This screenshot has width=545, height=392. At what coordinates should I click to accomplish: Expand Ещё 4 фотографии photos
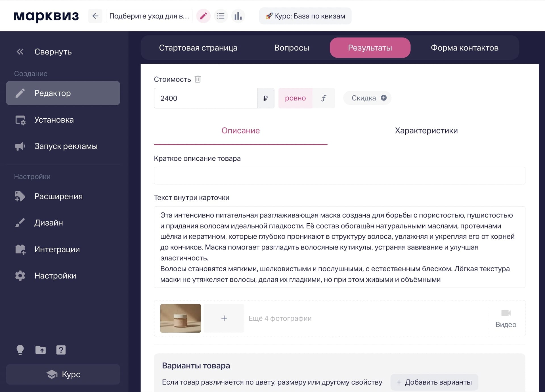(x=280, y=318)
